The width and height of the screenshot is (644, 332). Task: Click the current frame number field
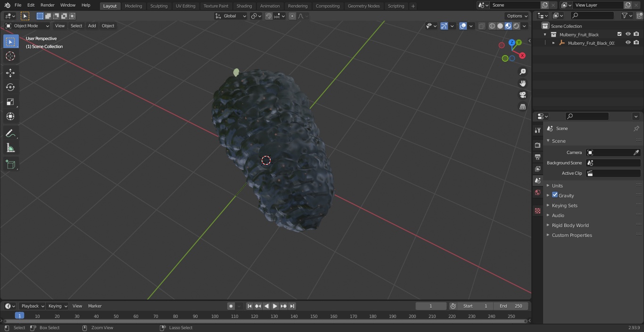point(430,306)
